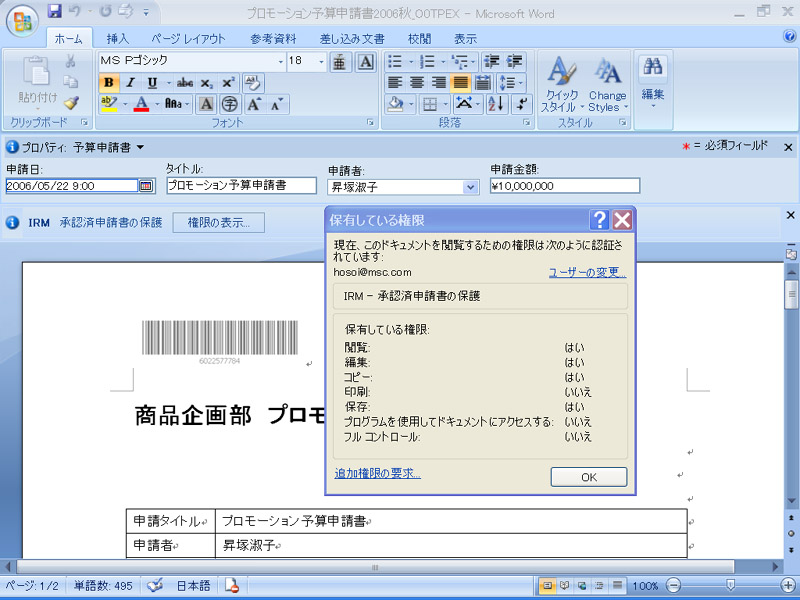Toggle Strikethrough formatting
Viewport: 800px width, 600px height.
coord(185,83)
